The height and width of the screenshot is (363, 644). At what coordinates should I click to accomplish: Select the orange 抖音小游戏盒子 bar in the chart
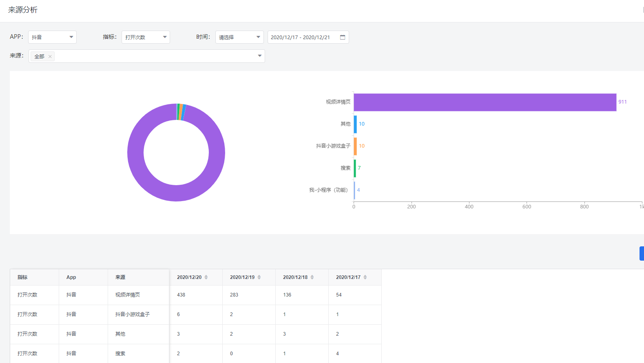[x=355, y=146]
